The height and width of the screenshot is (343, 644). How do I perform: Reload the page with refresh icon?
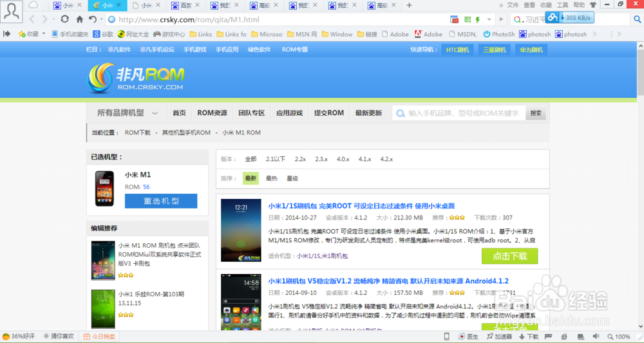[x=64, y=19]
